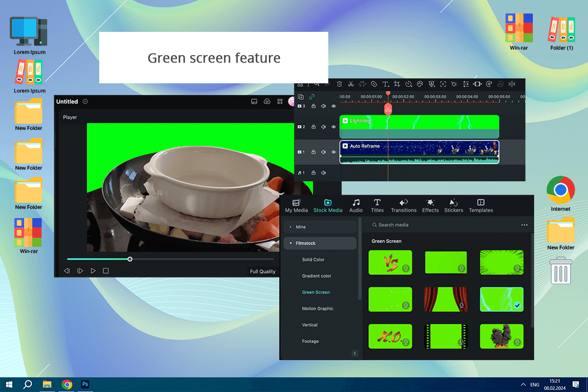Click the crop icon in timeline toolbar
Viewport: 588px width, 392px height.
(x=397, y=84)
